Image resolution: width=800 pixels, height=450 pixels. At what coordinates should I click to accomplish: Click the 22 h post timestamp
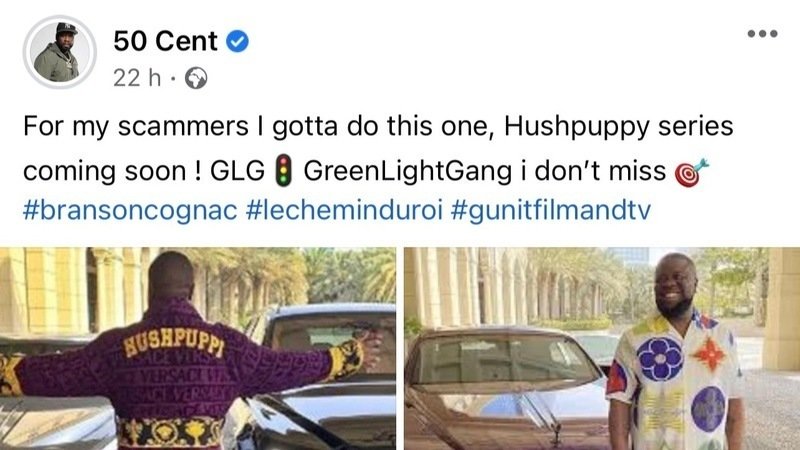[x=137, y=78]
